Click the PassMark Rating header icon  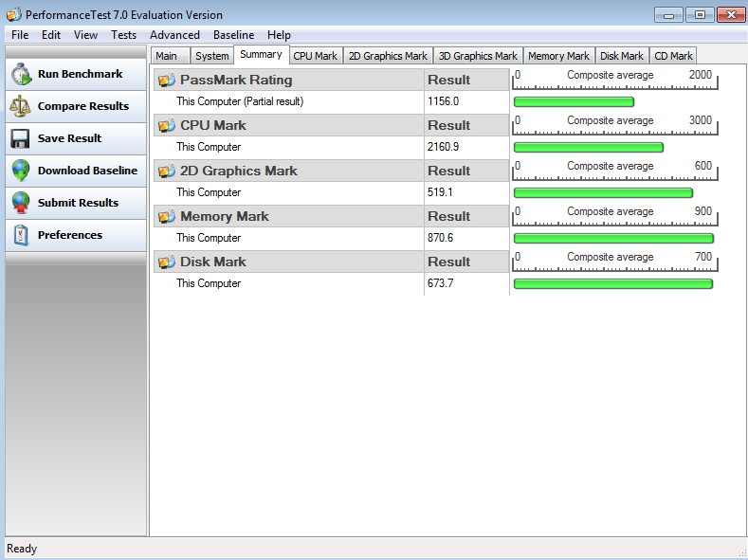pyautogui.click(x=167, y=81)
